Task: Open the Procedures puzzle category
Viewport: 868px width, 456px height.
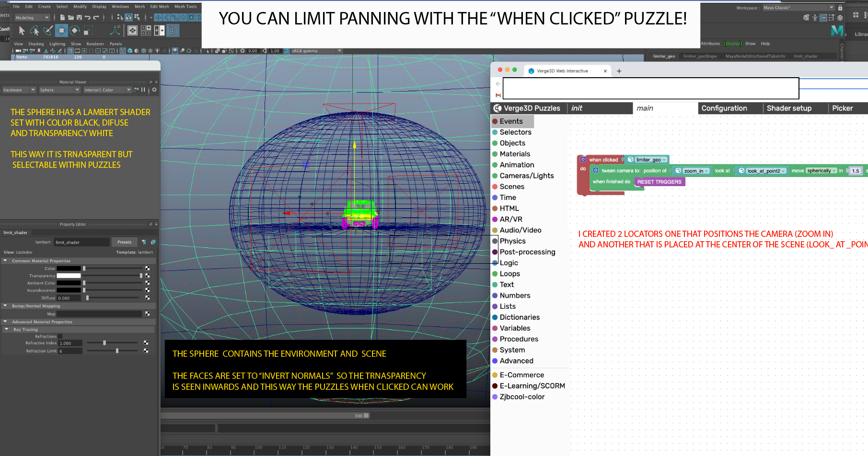Action: 519,339
